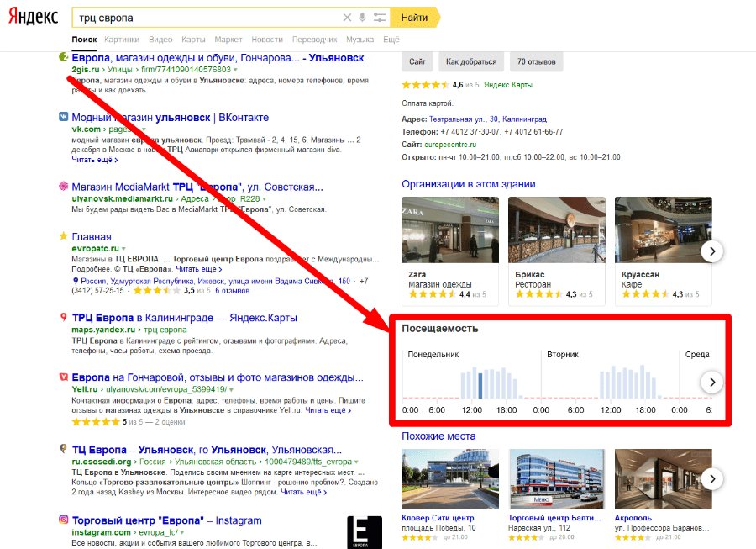Click the Yell.ru favicon next to the Гончаровой result
756x549 pixels.
(63, 377)
